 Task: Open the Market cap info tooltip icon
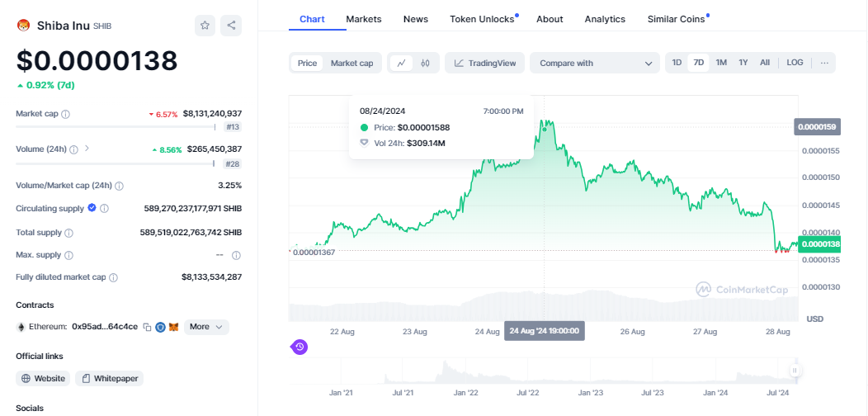tap(65, 114)
